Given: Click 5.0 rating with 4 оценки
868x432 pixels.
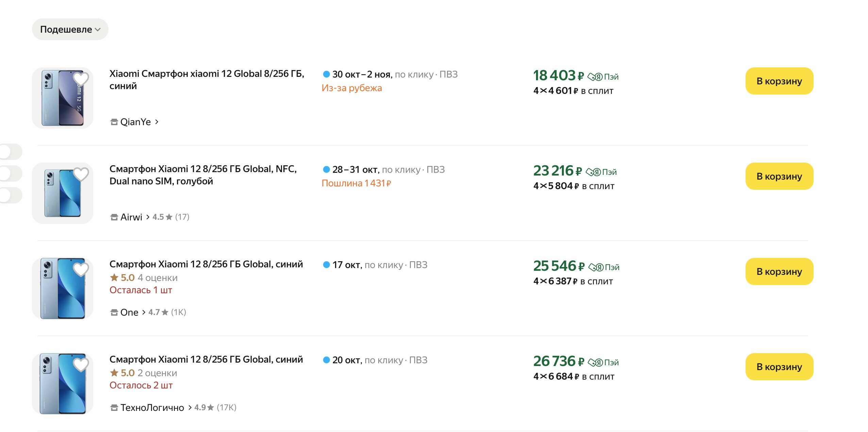Looking at the screenshot, I should tap(143, 278).
